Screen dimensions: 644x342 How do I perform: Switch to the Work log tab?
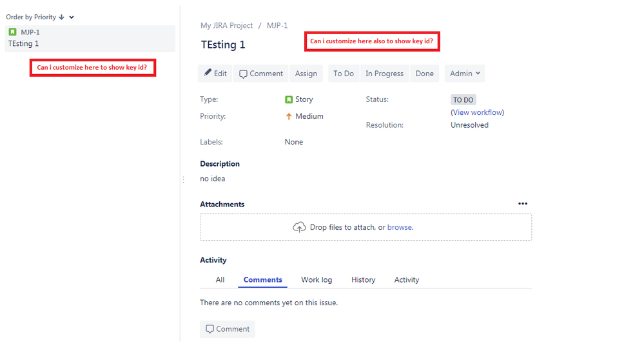[x=317, y=279]
